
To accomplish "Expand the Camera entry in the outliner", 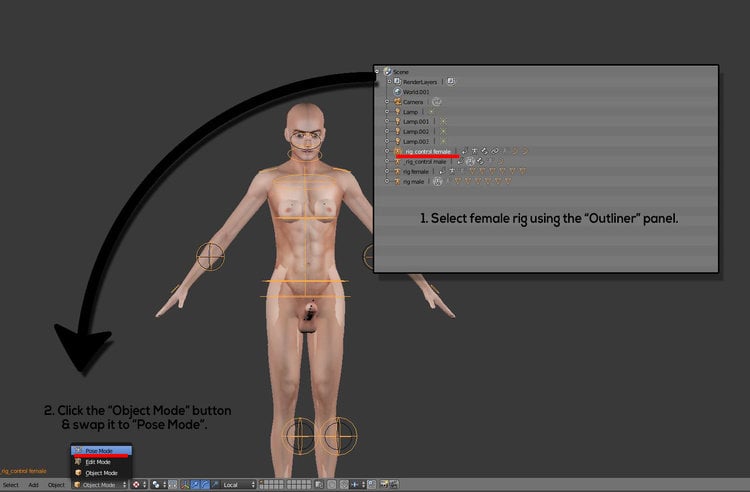I will click(x=387, y=102).
